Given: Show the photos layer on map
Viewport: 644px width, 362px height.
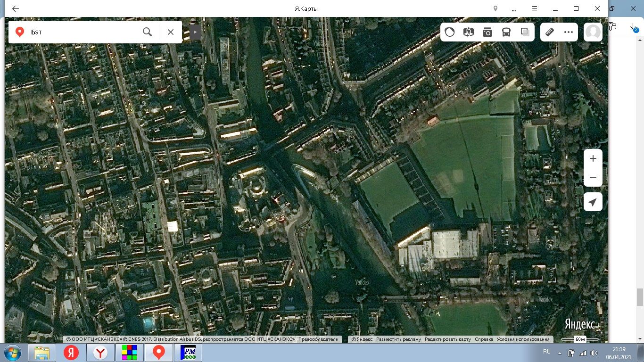Looking at the screenshot, I should tap(487, 32).
